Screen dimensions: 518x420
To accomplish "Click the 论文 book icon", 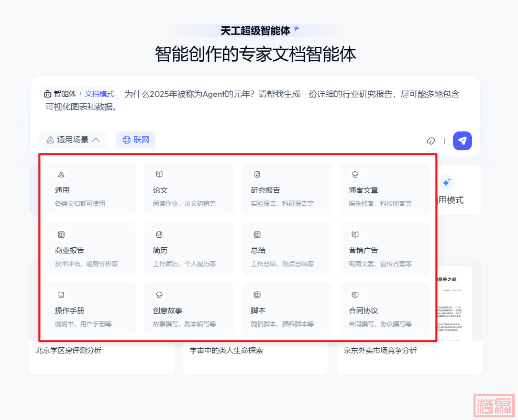I will click(x=159, y=174).
